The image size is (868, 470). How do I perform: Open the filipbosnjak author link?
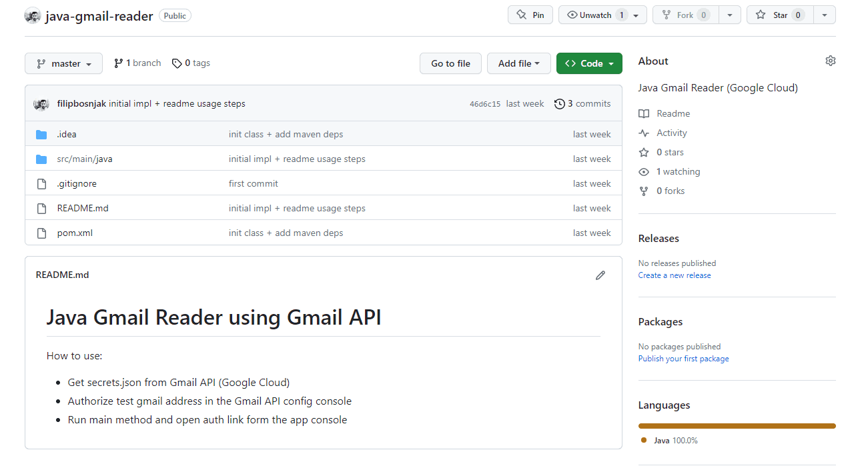(81, 103)
